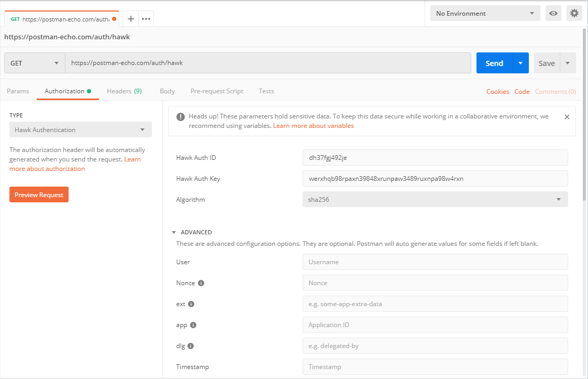Viewport: 588px width, 379px height.
Task: Click the Timestamp input field
Action: pos(435,367)
